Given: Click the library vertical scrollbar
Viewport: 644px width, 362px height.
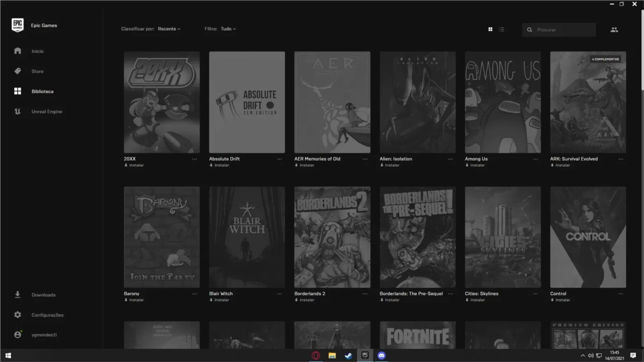Looking at the screenshot, I should [x=642, y=49].
